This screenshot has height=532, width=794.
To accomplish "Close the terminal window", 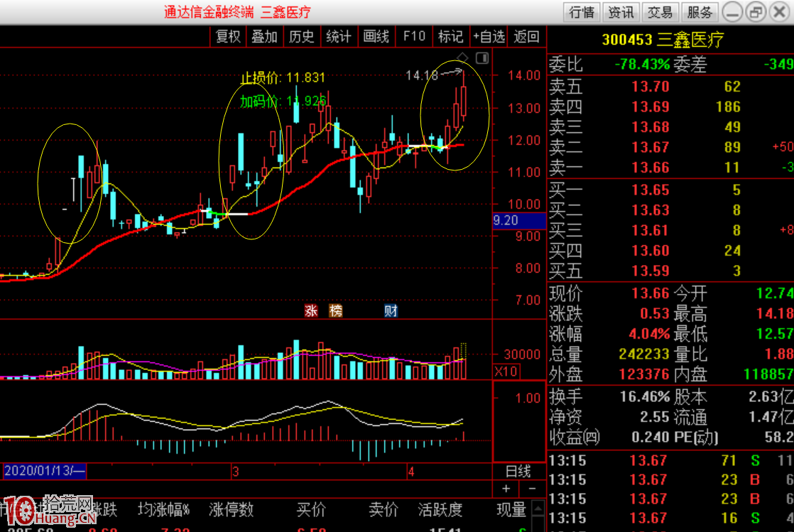I will point(780,11).
